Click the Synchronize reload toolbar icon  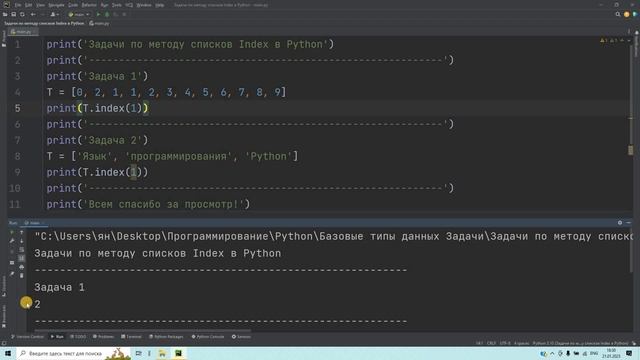pos(22,14)
